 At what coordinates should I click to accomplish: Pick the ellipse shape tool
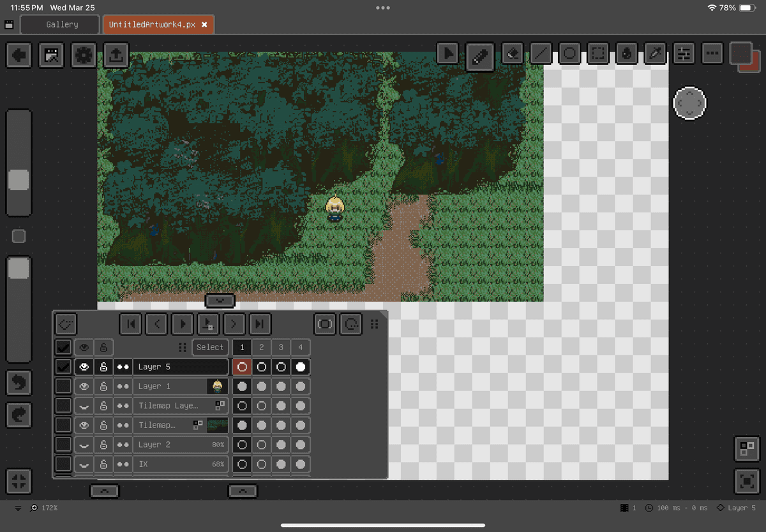[570, 54]
